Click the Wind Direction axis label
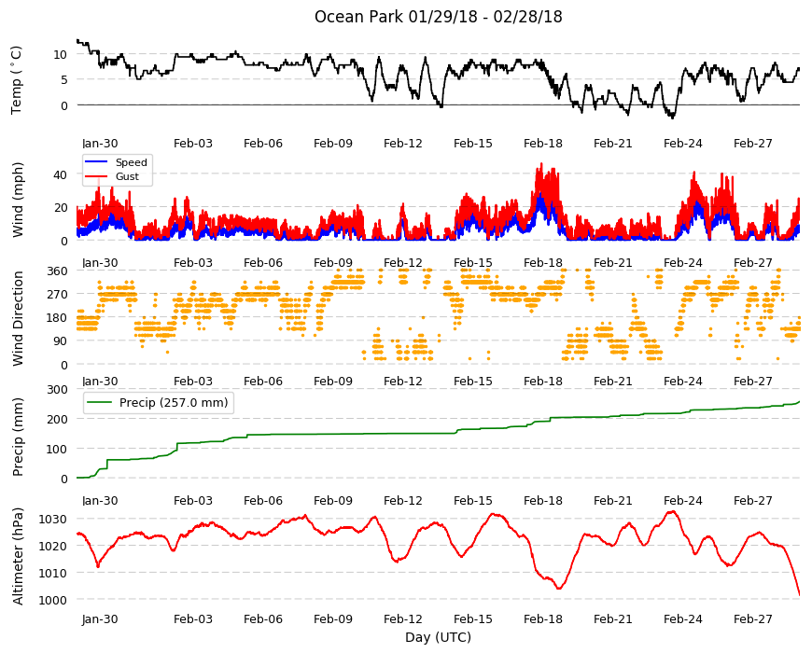 click(x=18, y=318)
